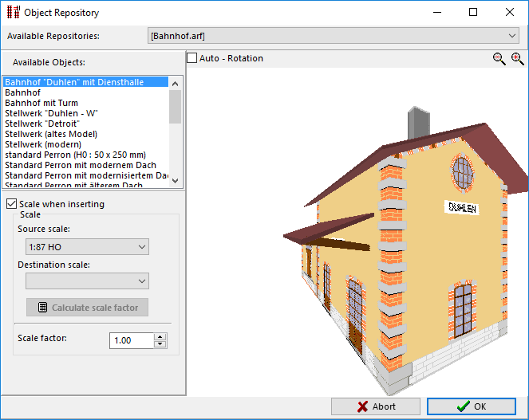
Task: Pick "Standard Perron mit modernisiertem Dach"
Action: (85, 175)
